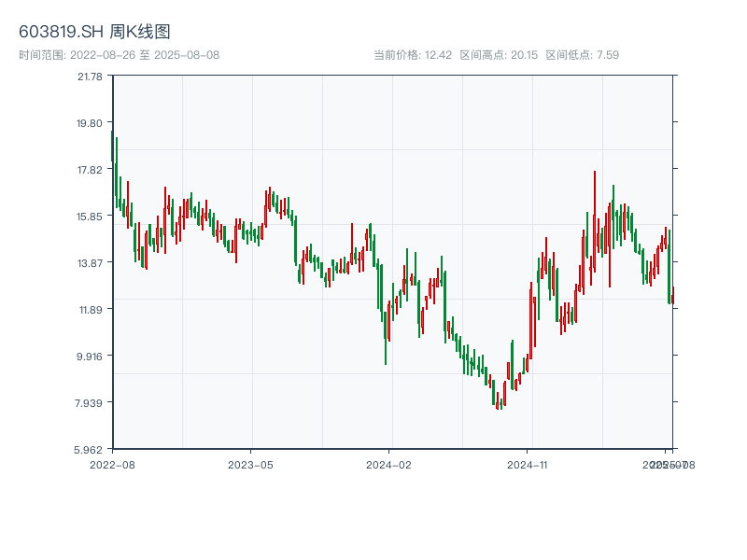Click y-axis label 9.916
747x560 pixels.
click(90, 357)
